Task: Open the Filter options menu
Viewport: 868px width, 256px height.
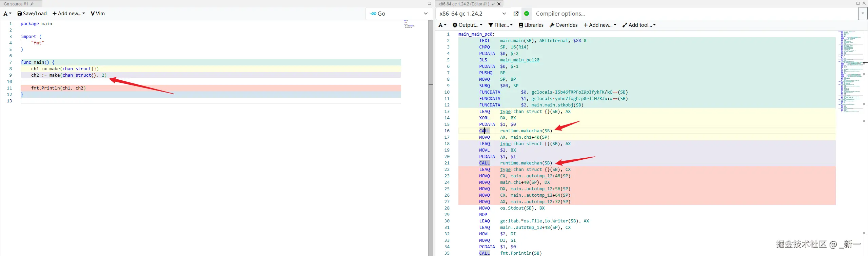Action: click(x=500, y=25)
